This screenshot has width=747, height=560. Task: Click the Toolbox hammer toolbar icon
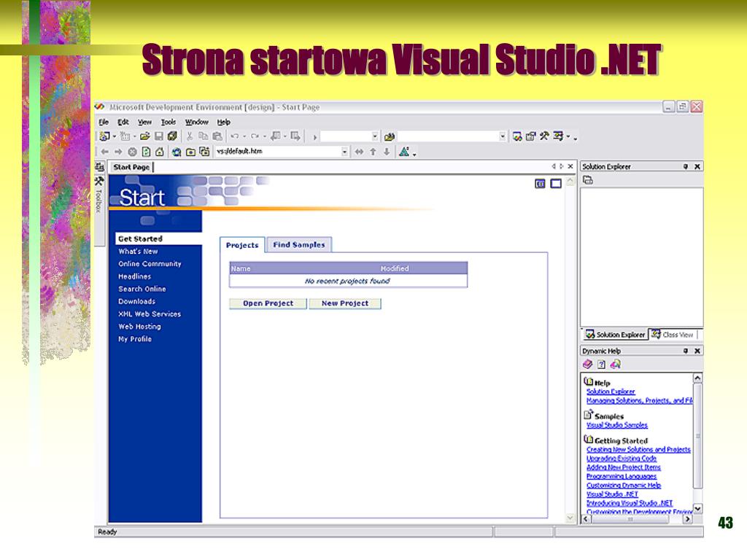[544, 136]
